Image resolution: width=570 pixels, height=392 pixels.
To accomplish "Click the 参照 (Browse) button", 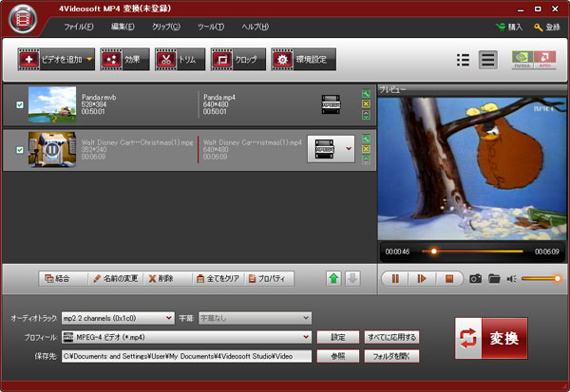I will [x=338, y=356].
